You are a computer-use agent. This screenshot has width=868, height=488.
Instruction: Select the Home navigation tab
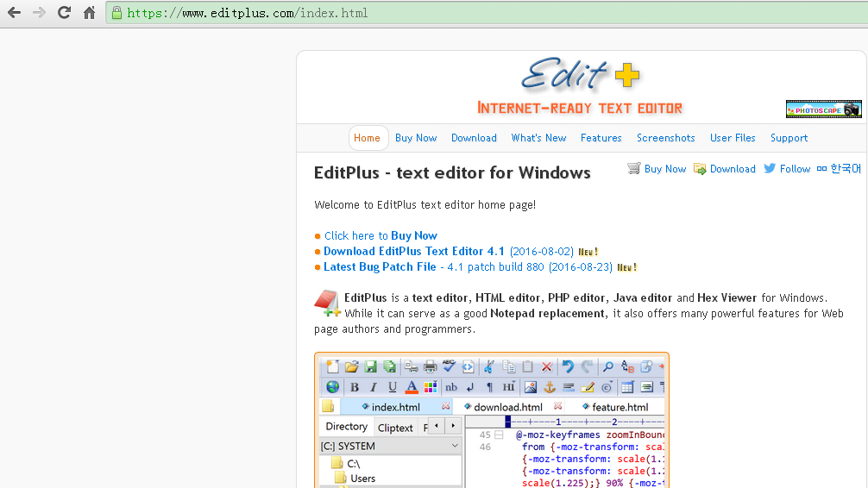[x=367, y=138]
